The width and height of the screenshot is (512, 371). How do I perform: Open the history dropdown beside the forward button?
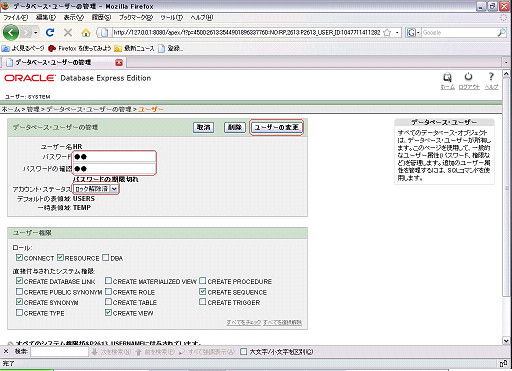point(35,33)
